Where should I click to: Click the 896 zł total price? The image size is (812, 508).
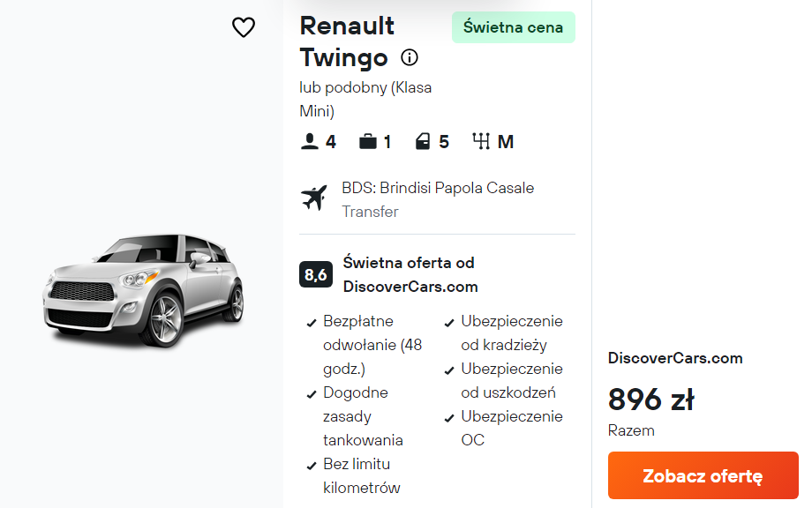650,400
